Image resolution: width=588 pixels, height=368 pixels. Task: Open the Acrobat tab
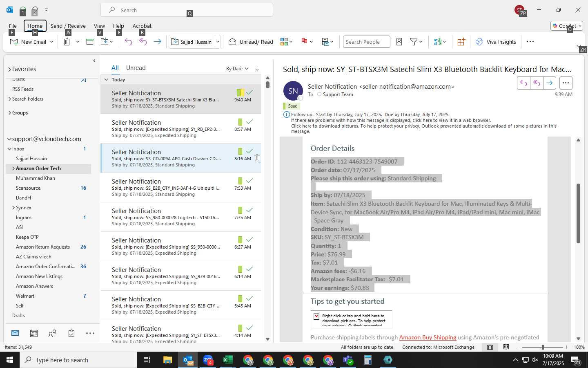click(x=142, y=26)
